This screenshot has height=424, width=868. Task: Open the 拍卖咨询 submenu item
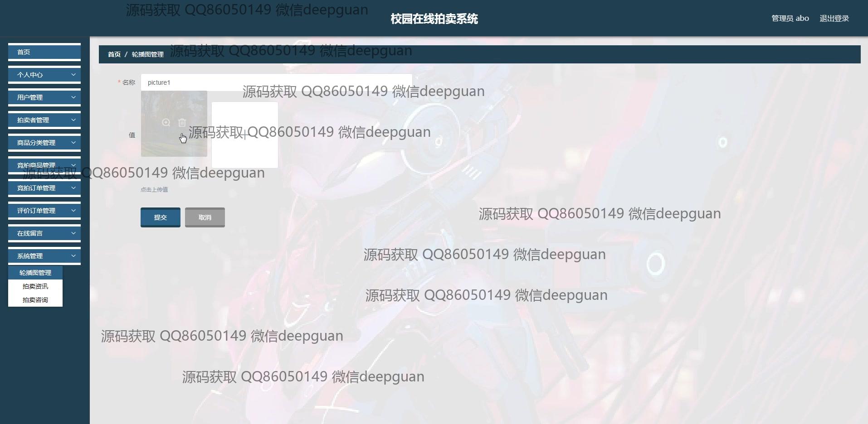pos(35,300)
